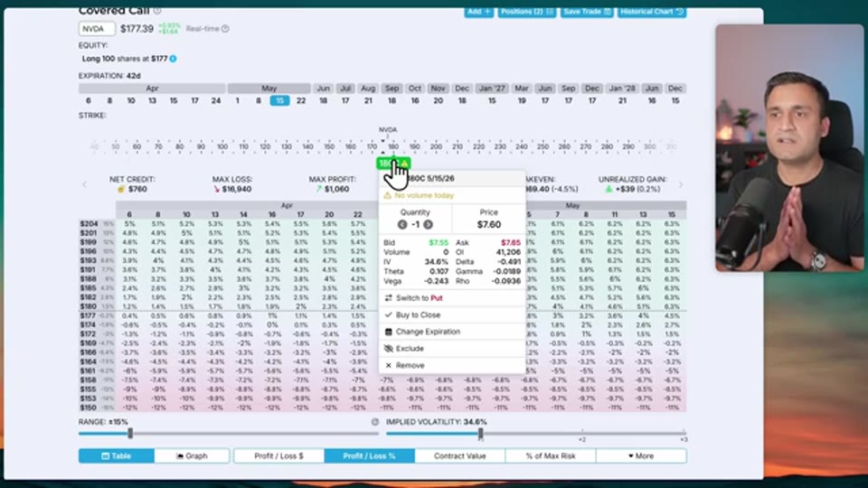Select Change Expiration in the popup menu
This screenshot has width=868, height=488.
pos(452,332)
